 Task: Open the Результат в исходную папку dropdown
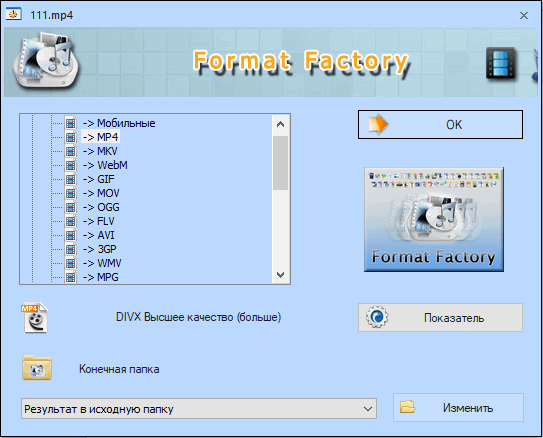(x=199, y=409)
